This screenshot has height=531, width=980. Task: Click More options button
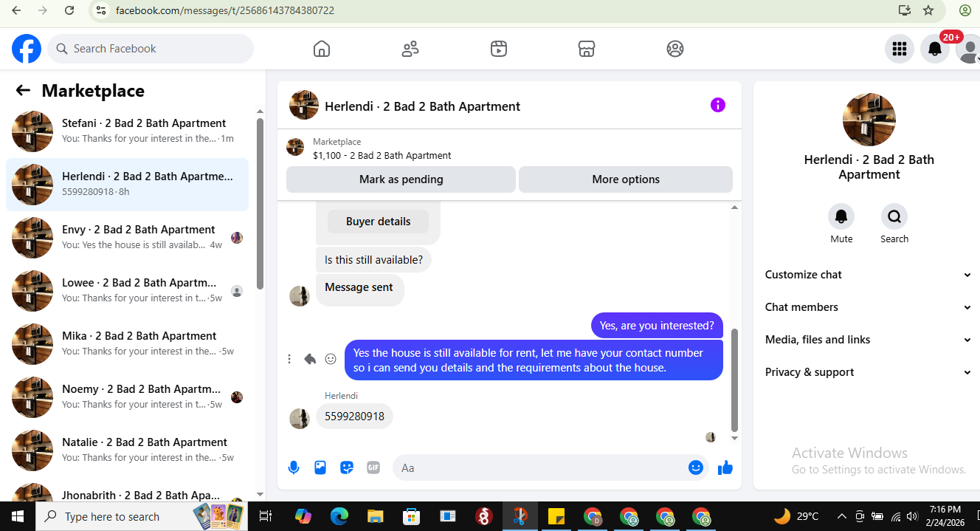pos(626,179)
